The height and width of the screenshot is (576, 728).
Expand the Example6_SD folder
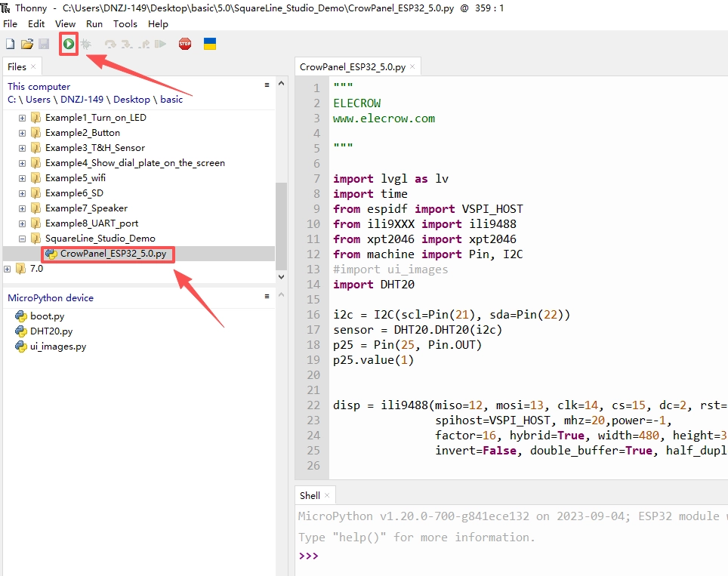pyautogui.click(x=23, y=193)
